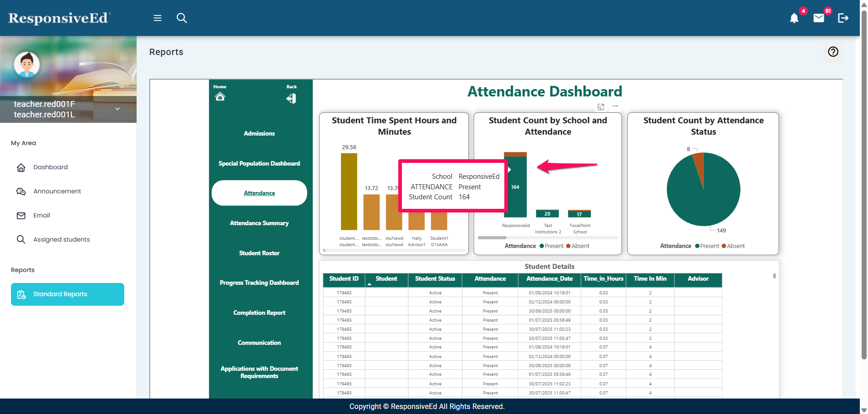
Task: Click focus mode icon above chart
Action: click(601, 106)
